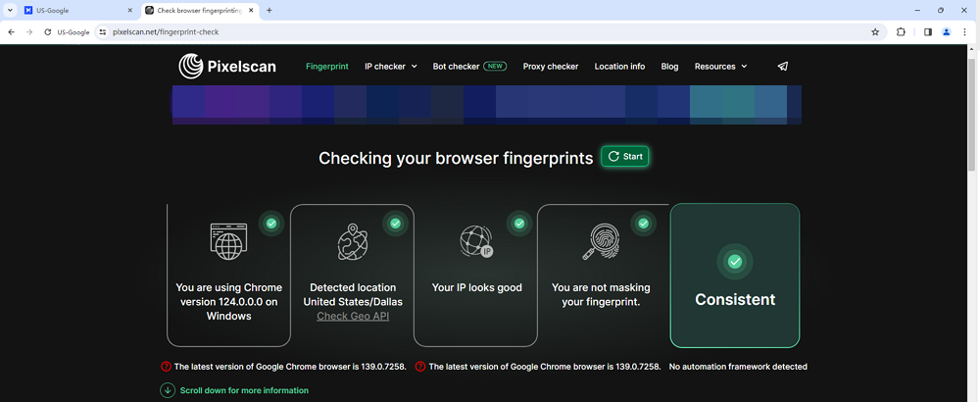980x402 pixels.
Task: Click the fingerprint magnifier icon
Action: (x=600, y=241)
